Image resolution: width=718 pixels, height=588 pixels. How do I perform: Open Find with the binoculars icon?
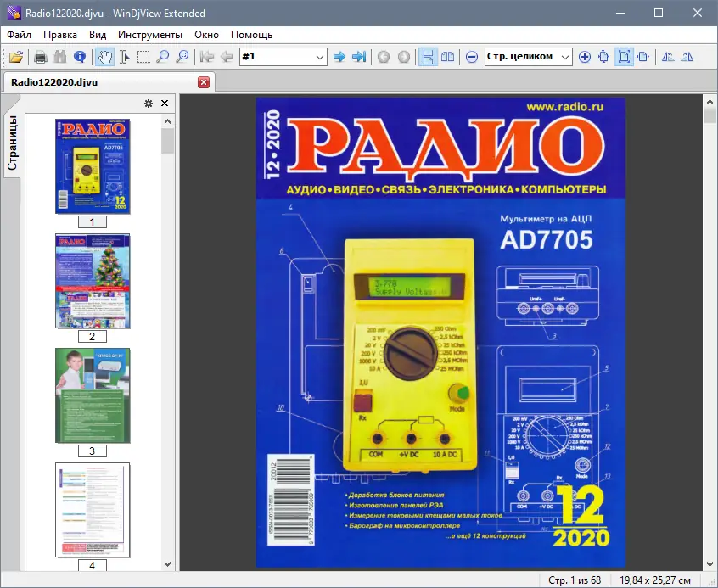(60, 57)
